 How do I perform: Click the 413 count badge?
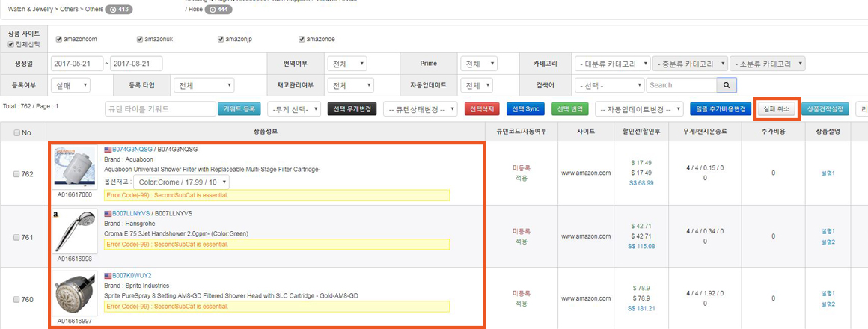119,10
